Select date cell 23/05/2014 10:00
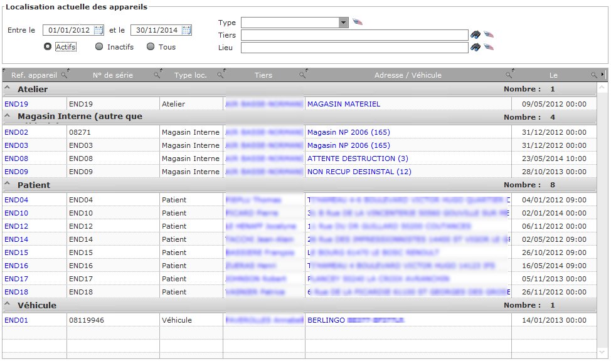Image resolution: width=611 pixels, height=364 pixels. click(554, 159)
